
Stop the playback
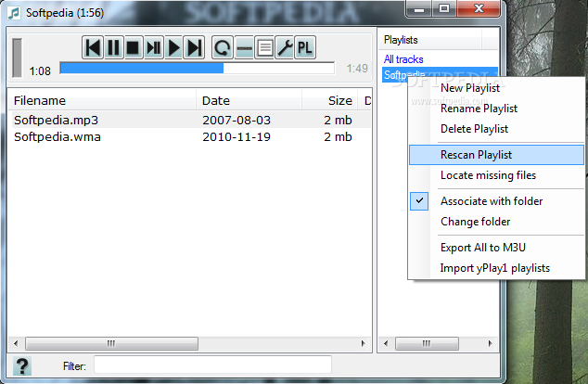(134, 47)
